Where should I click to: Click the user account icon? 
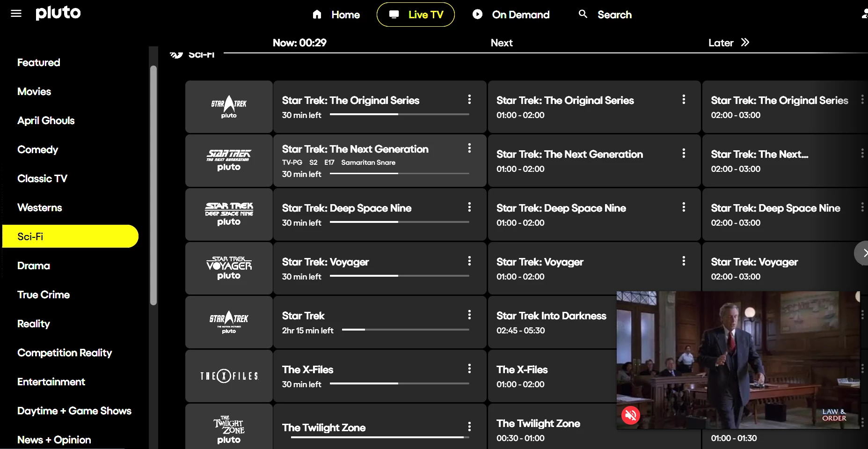point(865,15)
